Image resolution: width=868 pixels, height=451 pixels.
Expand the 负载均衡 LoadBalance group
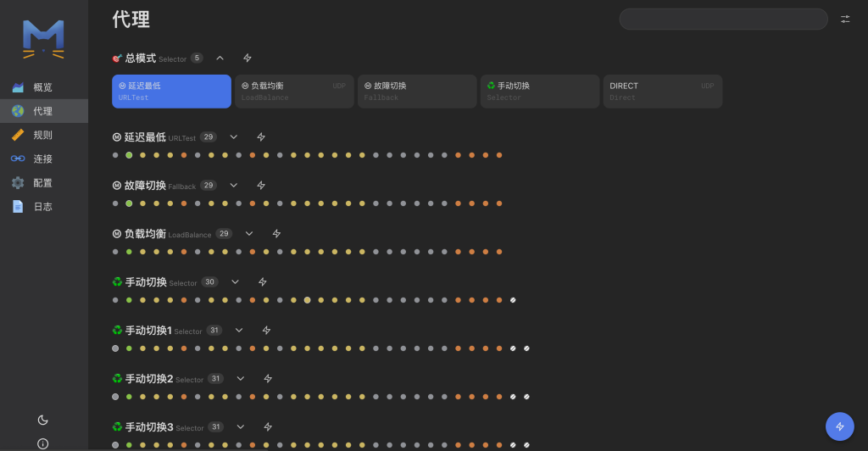[x=249, y=234]
